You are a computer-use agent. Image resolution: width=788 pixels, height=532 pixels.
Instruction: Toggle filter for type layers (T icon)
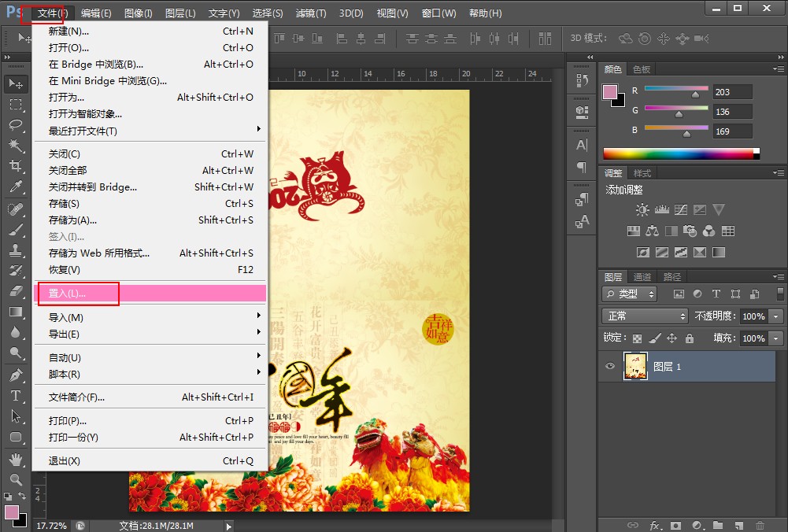tap(716, 294)
